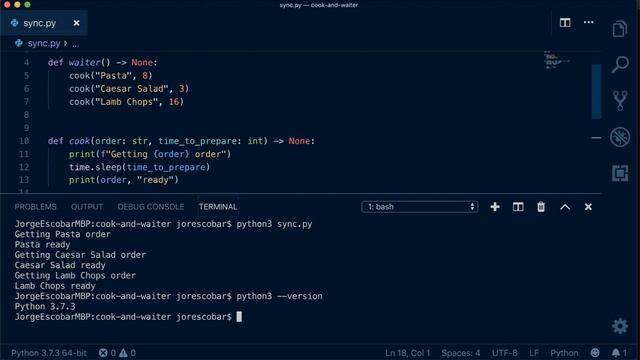Open the warnings count in status bar
Image resolution: width=640 pixels, height=360 pixels.
tap(127, 353)
